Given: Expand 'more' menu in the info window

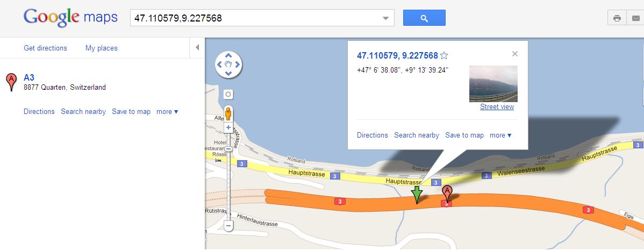Looking at the screenshot, I should tap(500, 135).
